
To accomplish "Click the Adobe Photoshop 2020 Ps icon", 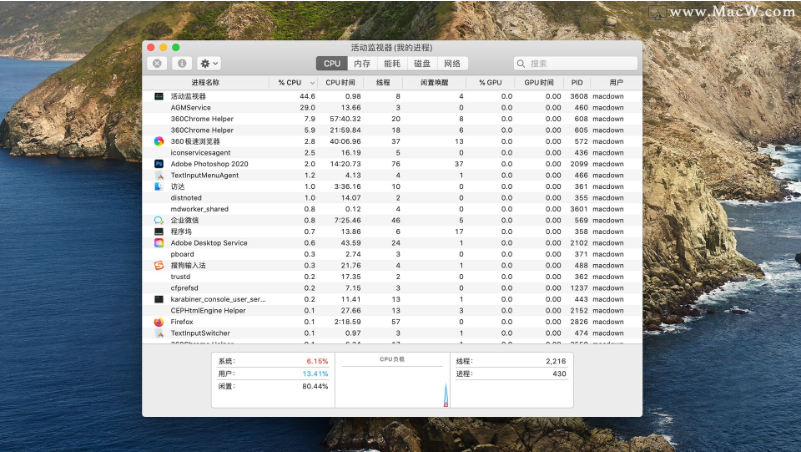I will [x=159, y=164].
